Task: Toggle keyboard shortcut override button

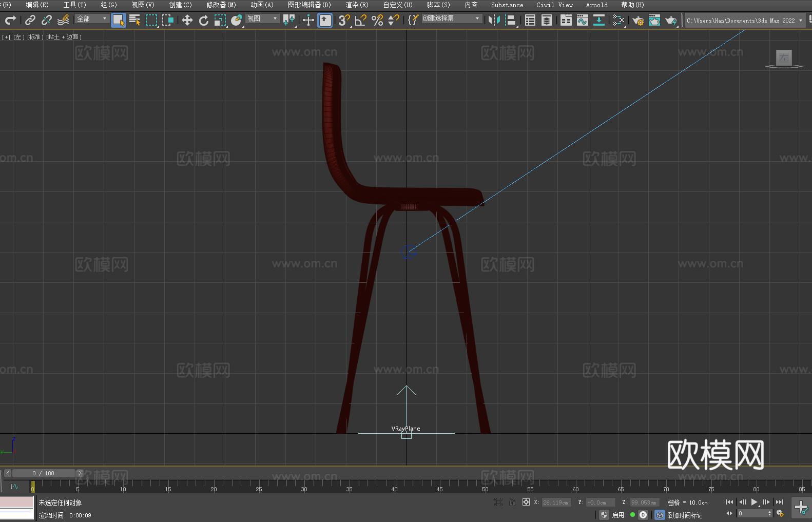Action: point(325,20)
